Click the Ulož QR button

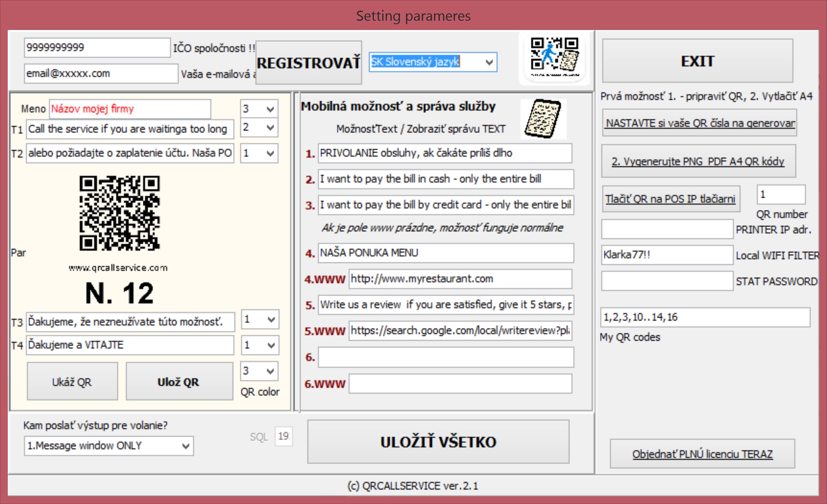click(x=179, y=382)
